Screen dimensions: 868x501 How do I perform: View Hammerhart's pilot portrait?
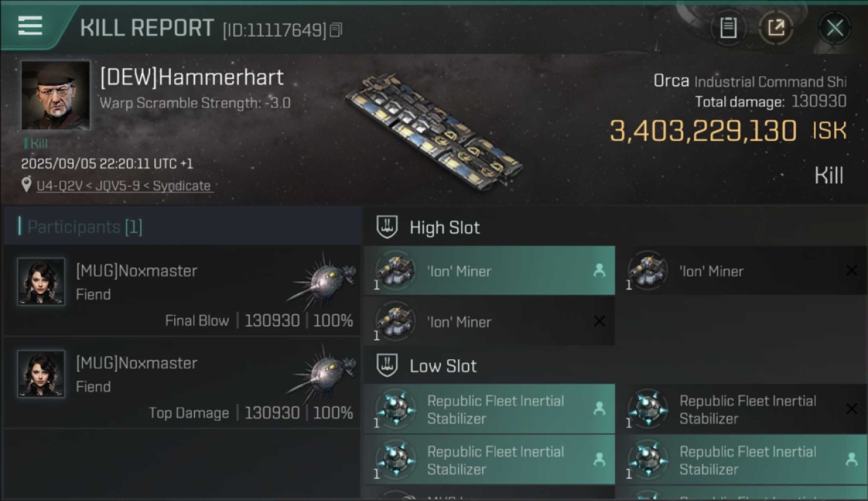55,95
